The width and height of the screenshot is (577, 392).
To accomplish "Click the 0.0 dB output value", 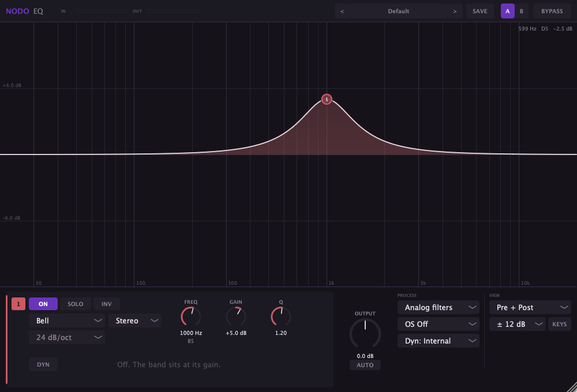I will tap(365, 356).
